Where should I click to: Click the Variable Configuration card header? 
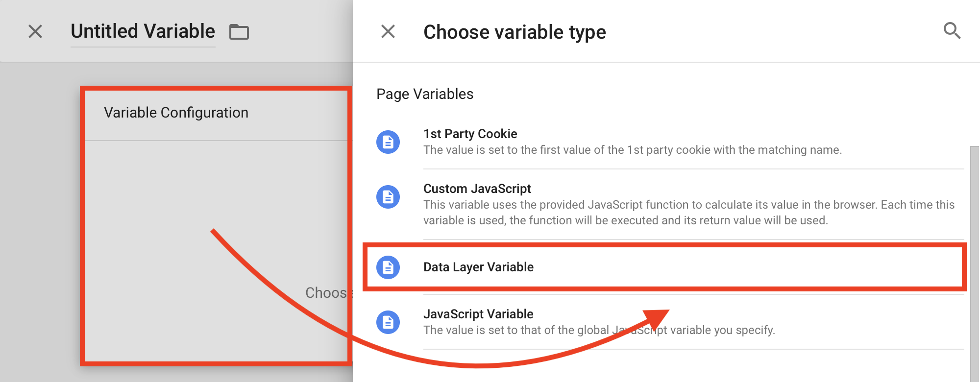(x=216, y=113)
